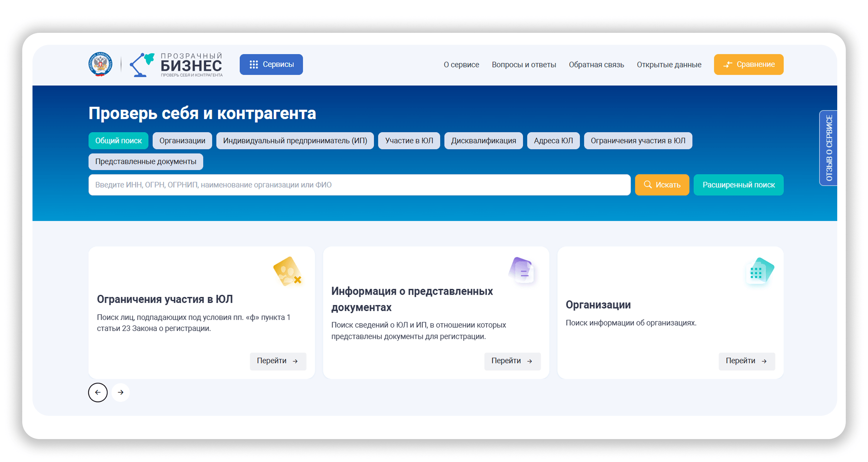868x462 pixels.
Task: Click the ИНН/ОГРН search input field
Action: (x=359, y=185)
